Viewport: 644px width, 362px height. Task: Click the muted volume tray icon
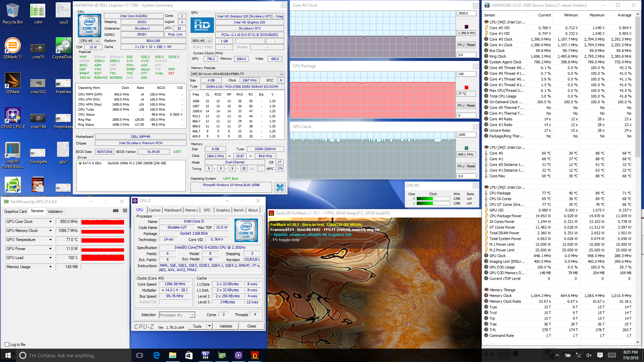click(x=589, y=355)
